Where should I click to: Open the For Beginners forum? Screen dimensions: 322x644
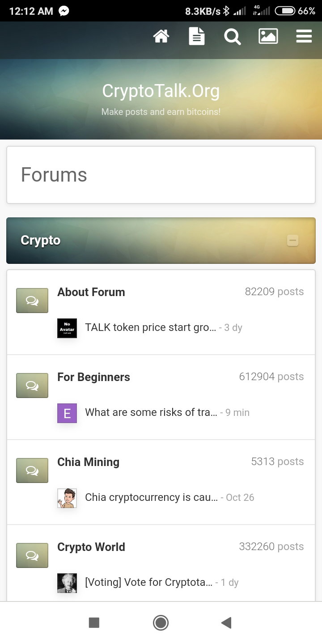[x=93, y=377]
